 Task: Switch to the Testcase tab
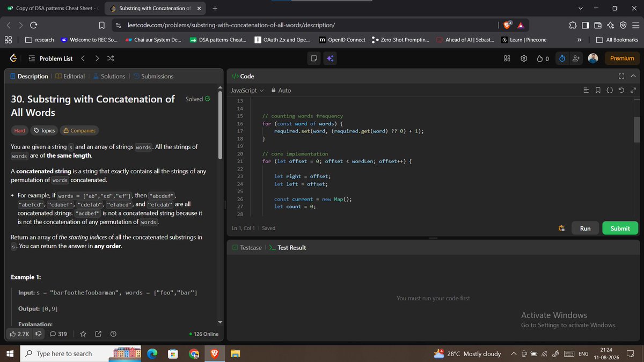tap(247, 247)
